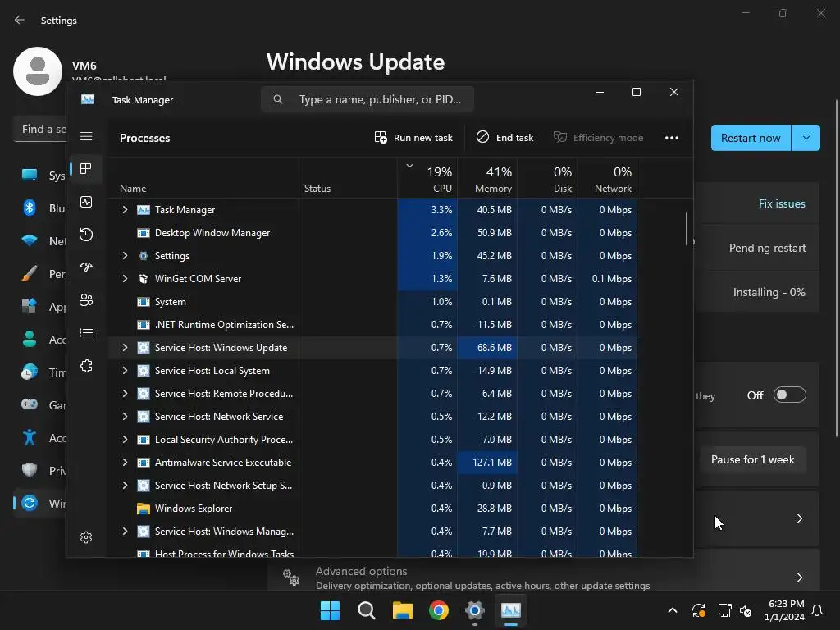Click Pause for 1 week button
840x630 pixels.
click(x=753, y=459)
